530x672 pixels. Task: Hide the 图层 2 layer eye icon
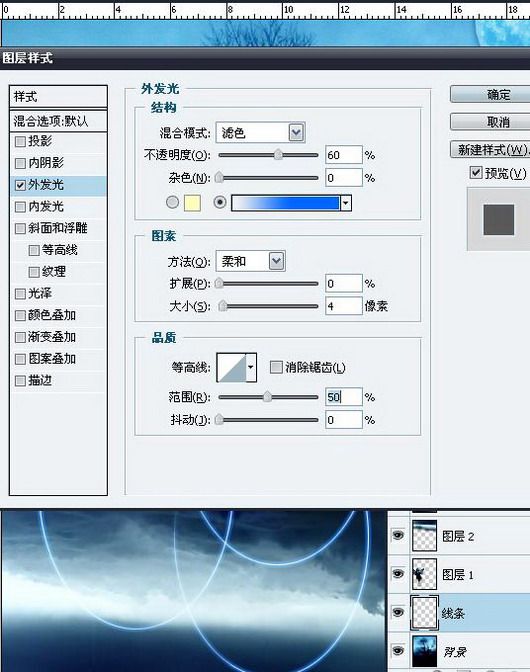[x=398, y=535]
